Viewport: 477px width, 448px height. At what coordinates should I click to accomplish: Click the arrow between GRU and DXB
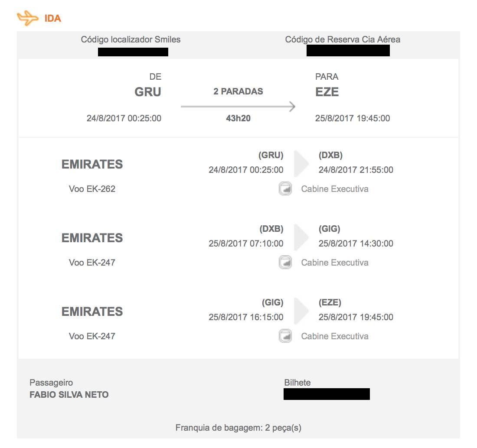[x=301, y=163]
